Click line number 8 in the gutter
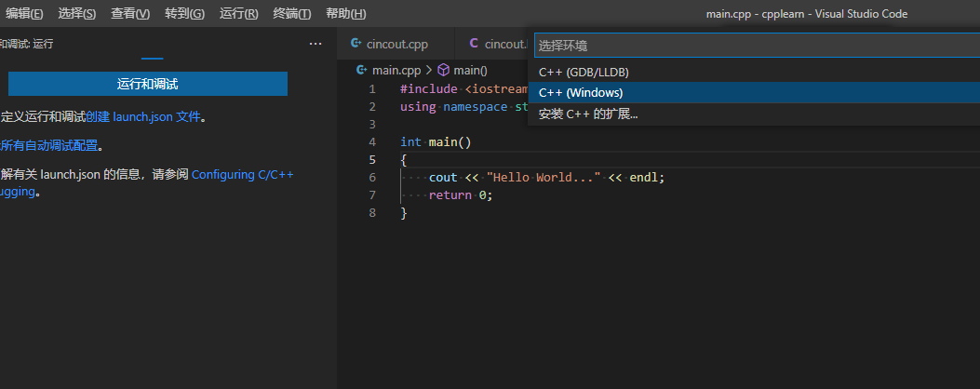Screen dimensions: 980x389 [372, 212]
